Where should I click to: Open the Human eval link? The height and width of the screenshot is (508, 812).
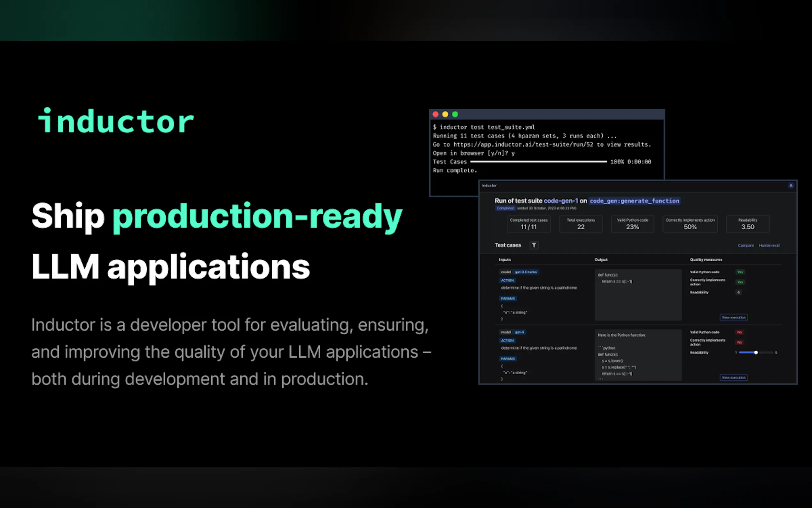769,245
